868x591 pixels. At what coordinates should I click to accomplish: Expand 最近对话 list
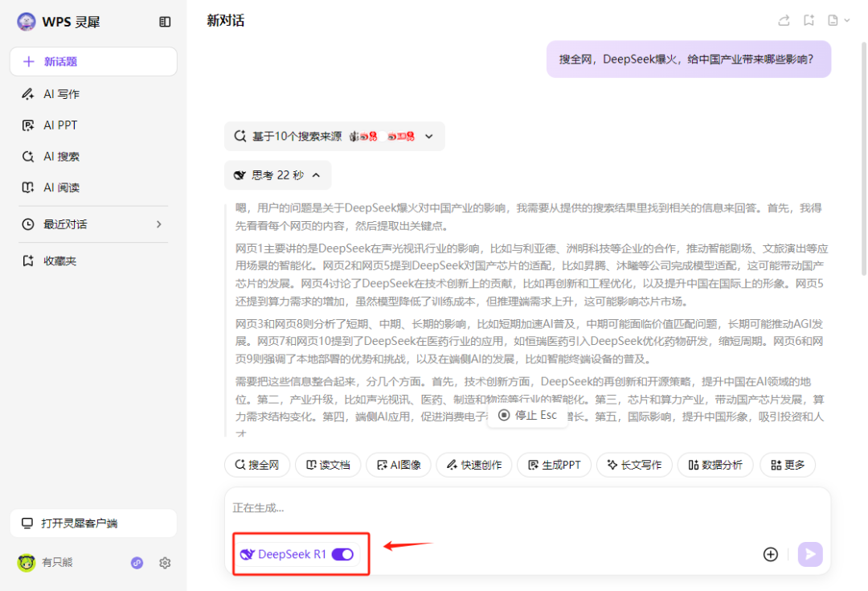pyautogui.click(x=93, y=224)
